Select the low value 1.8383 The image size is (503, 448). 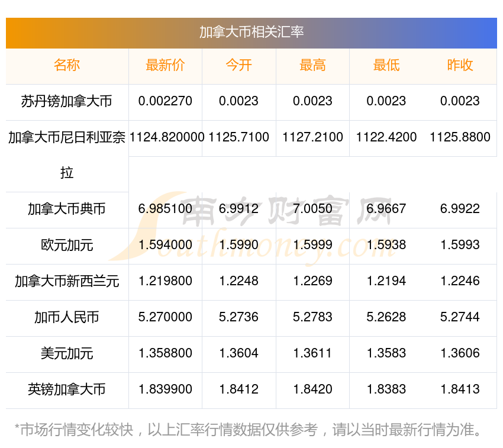(386, 389)
